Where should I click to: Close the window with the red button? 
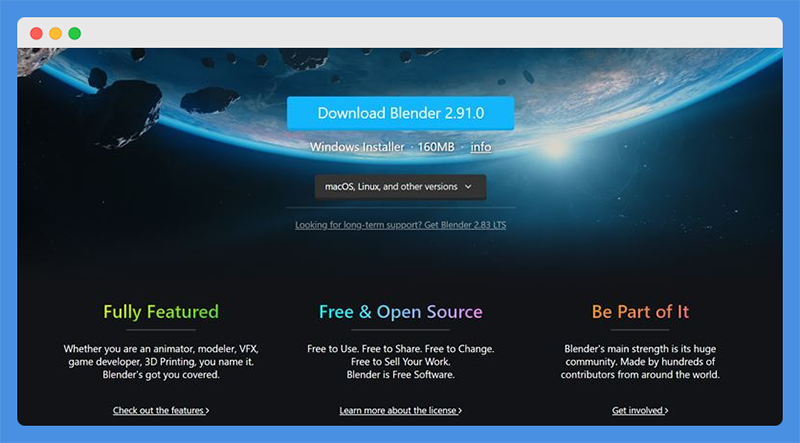coord(36,33)
